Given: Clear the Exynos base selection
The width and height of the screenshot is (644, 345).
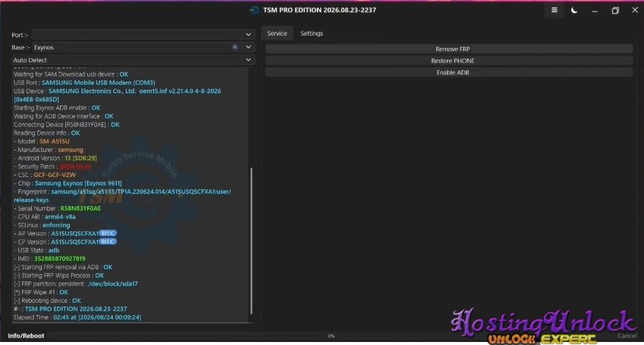Looking at the screenshot, I should 235,47.
